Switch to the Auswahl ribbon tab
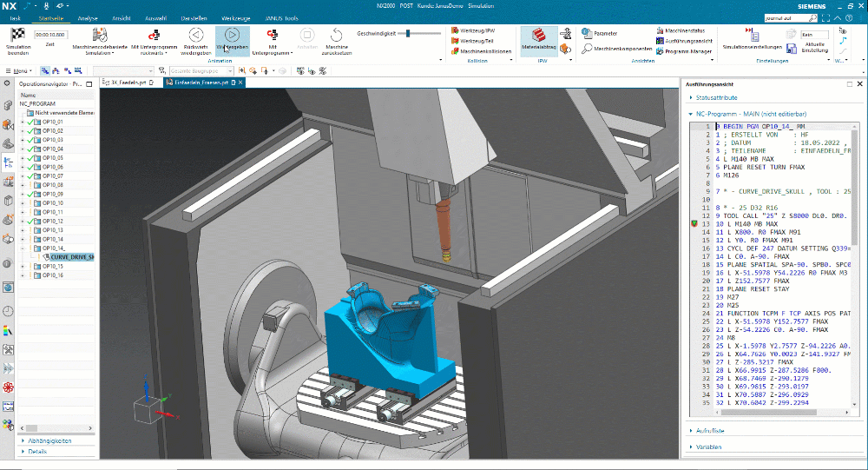 point(155,18)
